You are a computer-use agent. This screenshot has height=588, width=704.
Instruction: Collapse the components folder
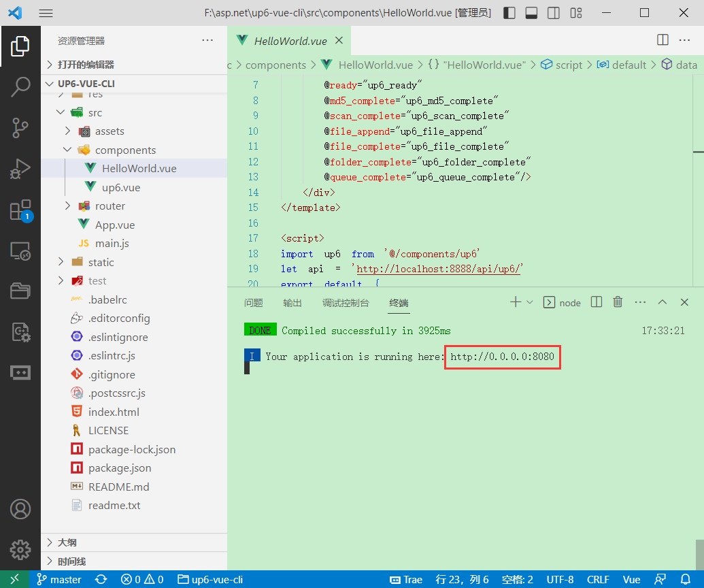point(125,150)
